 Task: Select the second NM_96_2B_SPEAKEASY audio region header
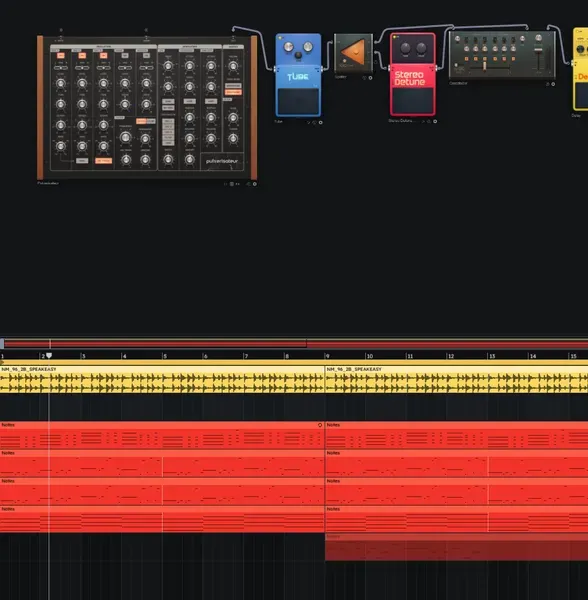[x=456, y=369]
